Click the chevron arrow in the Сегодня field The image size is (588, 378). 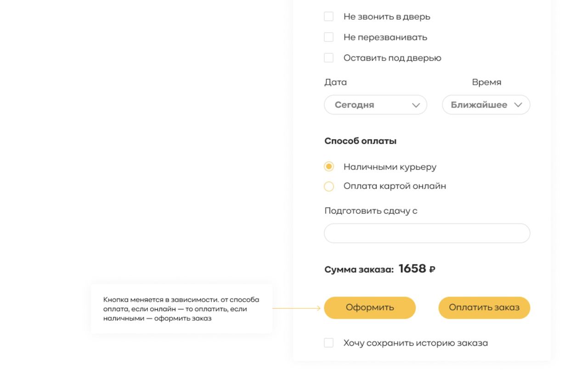[416, 105]
